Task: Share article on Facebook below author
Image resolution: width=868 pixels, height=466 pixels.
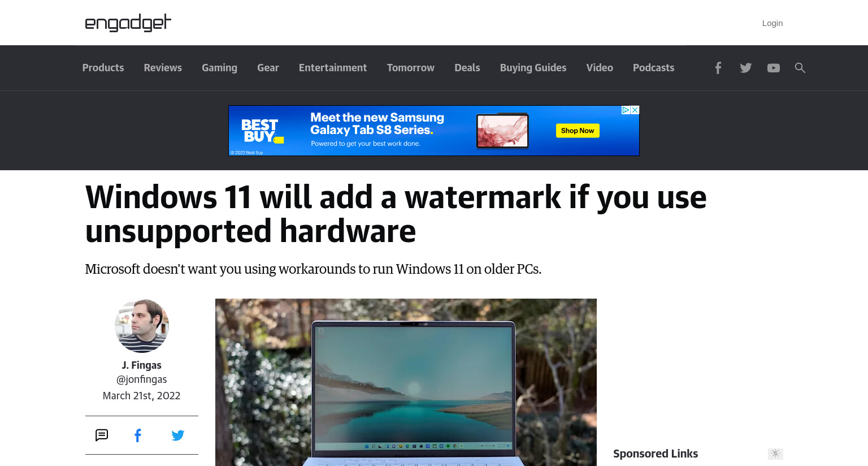Action: 138,435
